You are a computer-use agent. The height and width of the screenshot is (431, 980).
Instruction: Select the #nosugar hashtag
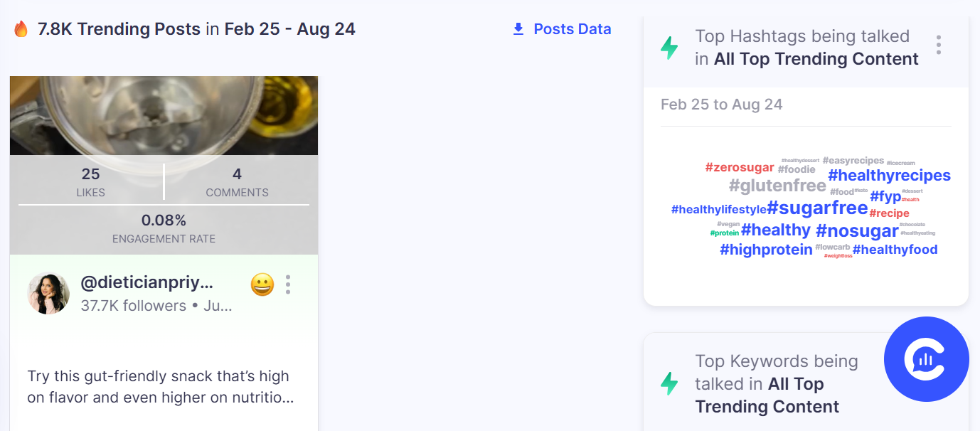point(857,230)
